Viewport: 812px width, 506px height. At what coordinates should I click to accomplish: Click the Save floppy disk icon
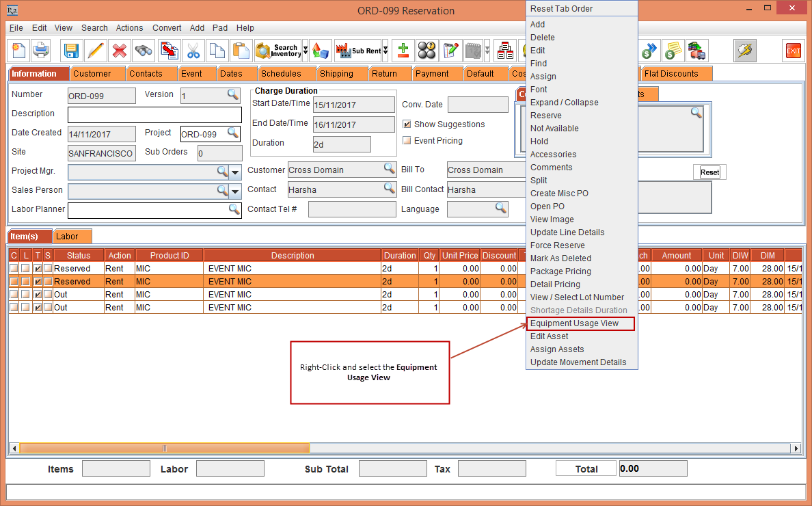(71, 51)
